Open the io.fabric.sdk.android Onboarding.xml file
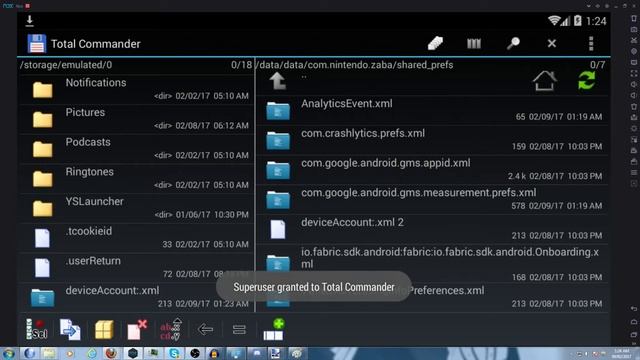 coord(433,264)
